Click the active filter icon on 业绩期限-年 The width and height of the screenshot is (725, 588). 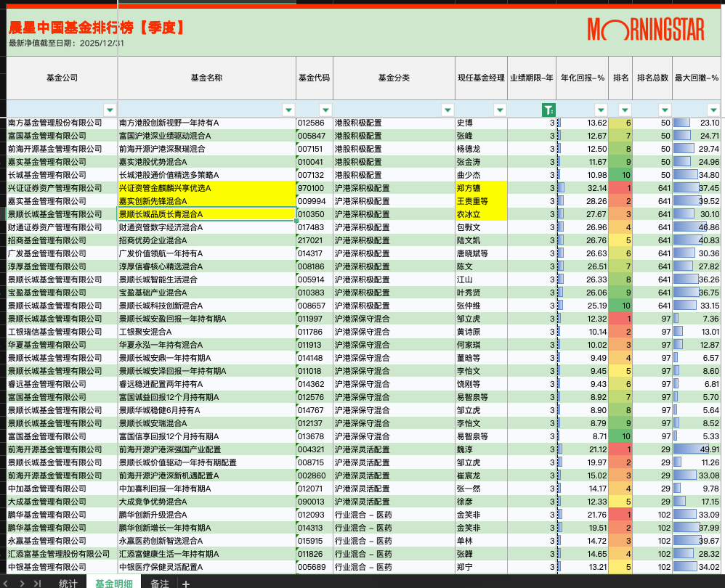(x=548, y=110)
